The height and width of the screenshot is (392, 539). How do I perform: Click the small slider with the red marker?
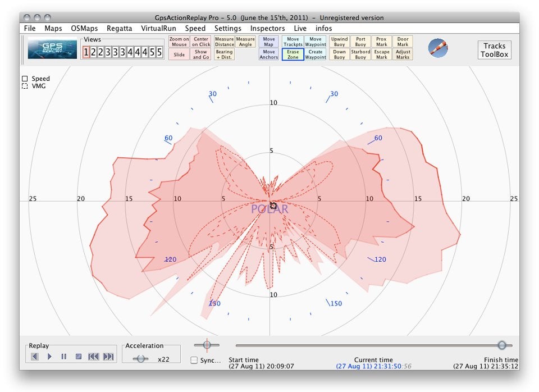207,345
